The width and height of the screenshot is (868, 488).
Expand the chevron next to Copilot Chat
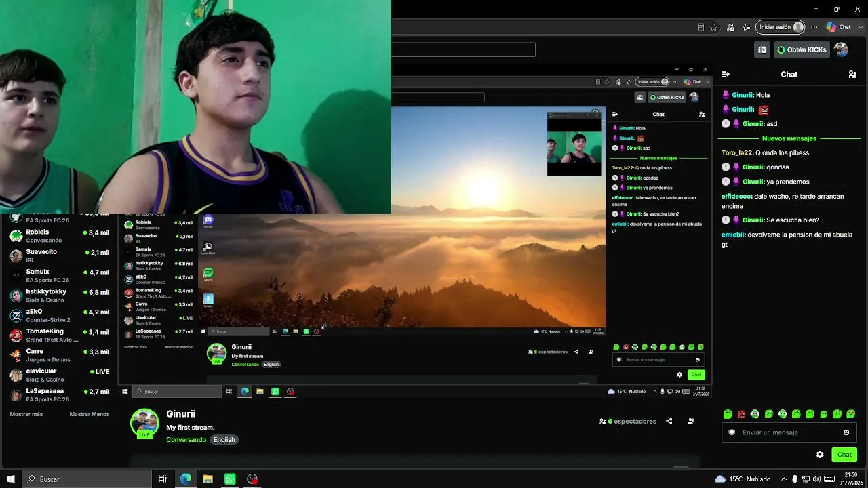click(x=860, y=27)
